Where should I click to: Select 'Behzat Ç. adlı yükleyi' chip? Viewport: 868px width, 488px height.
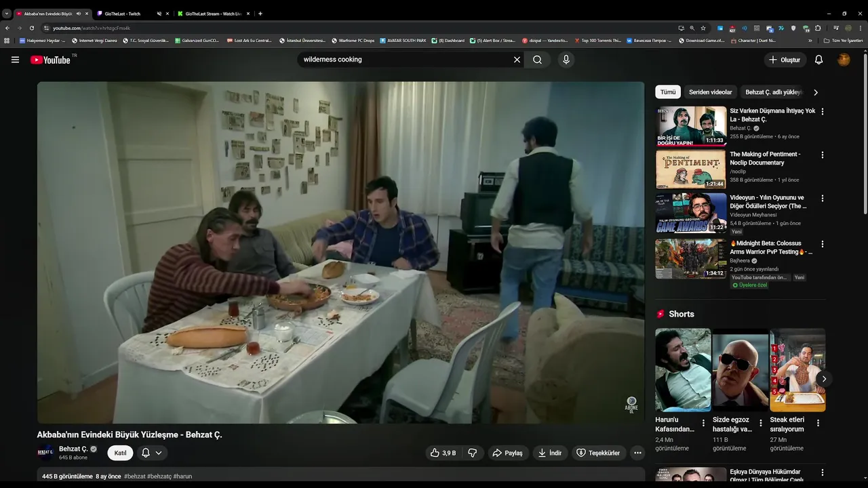[x=774, y=92]
